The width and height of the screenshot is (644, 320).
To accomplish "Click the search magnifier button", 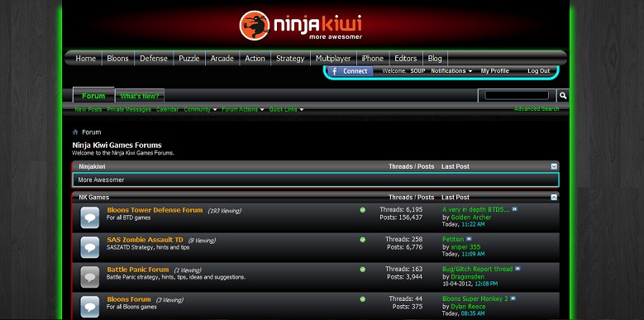I will [x=563, y=96].
